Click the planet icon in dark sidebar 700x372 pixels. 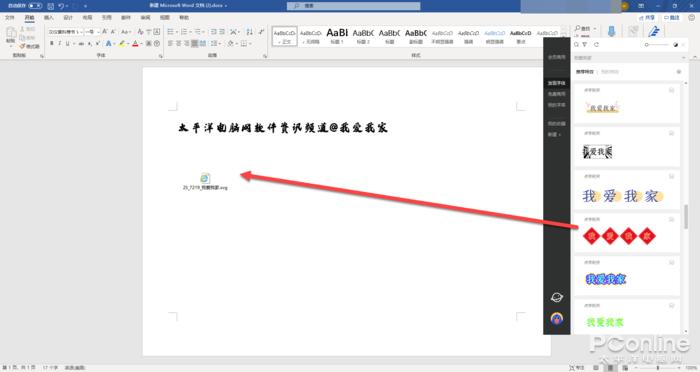[x=557, y=297]
